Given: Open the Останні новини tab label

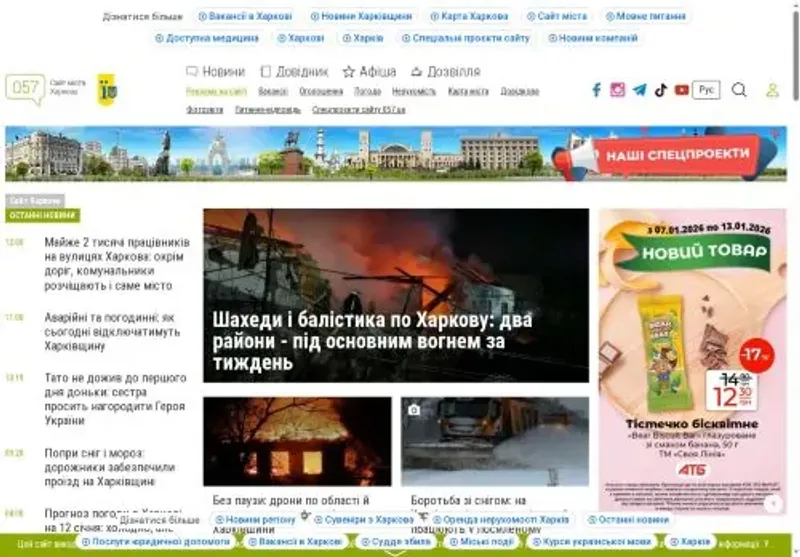Looking at the screenshot, I should (x=42, y=215).
